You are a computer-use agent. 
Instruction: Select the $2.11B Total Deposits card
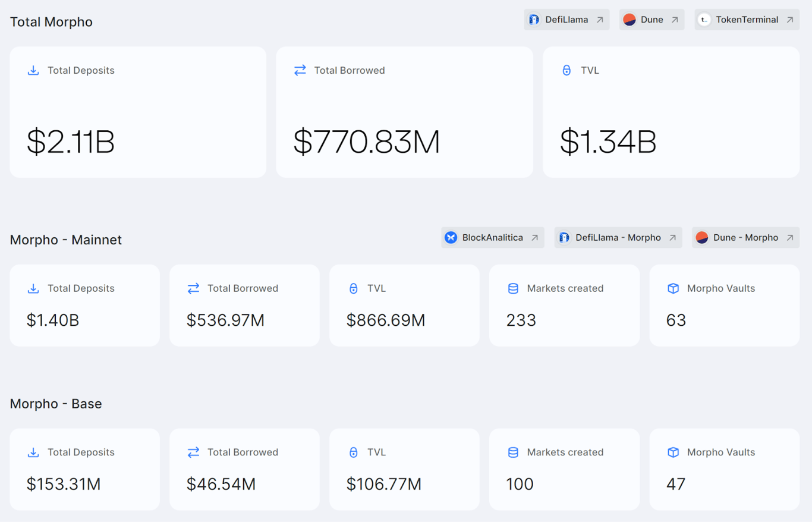(138, 112)
